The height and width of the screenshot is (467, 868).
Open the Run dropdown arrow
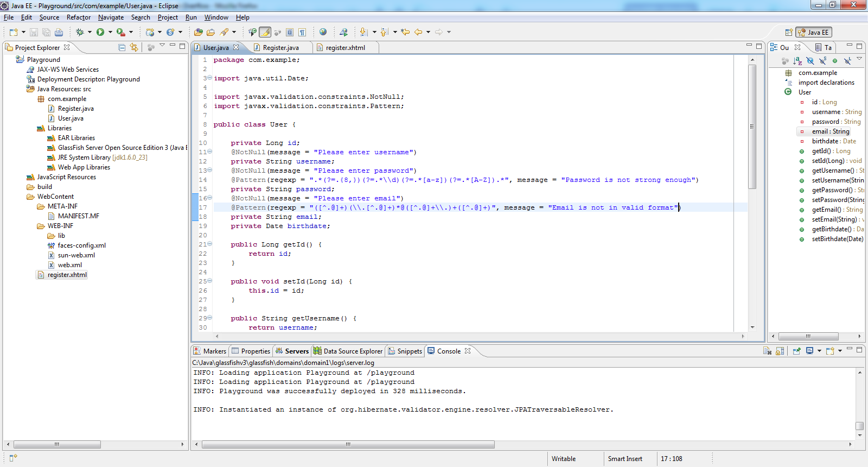coord(110,32)
